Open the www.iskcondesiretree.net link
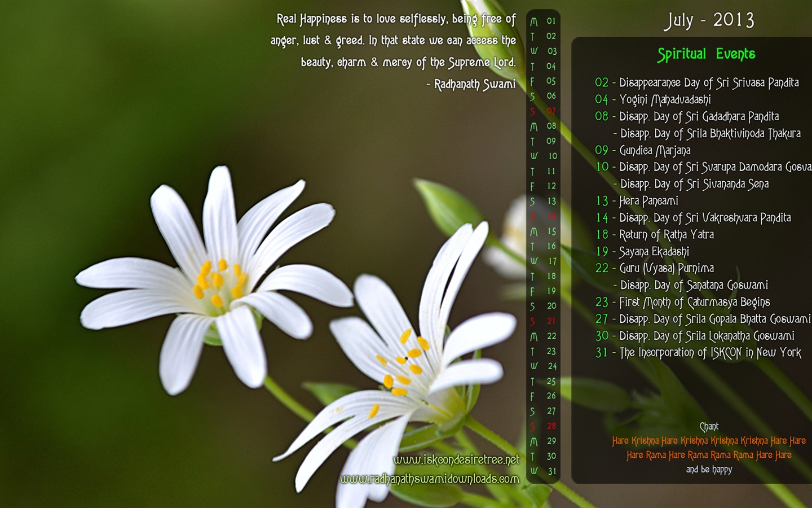Screen dimensions: 812x508 [456, 460]
